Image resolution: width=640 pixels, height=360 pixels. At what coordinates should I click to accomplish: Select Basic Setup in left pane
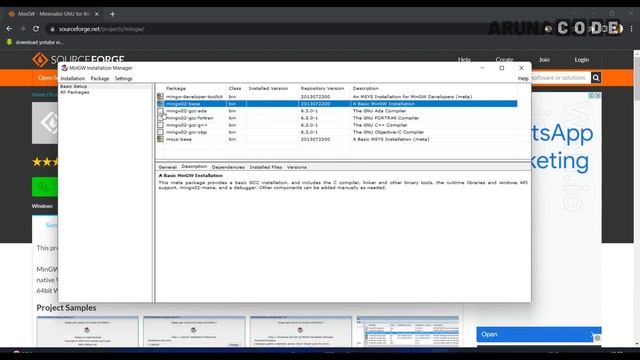click(x=73, y=87)
